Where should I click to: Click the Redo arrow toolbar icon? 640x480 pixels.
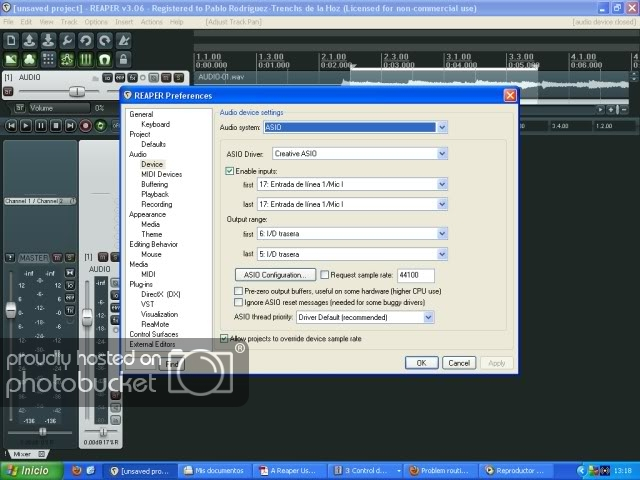coord(103,41)
